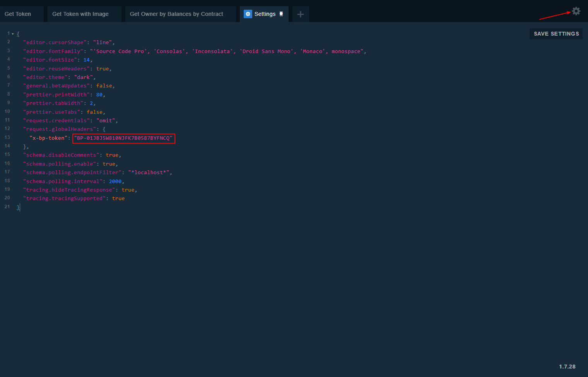588x377 pixels.
Task: Click the "omit" credentials value
Action: click(x=106, y=121)
